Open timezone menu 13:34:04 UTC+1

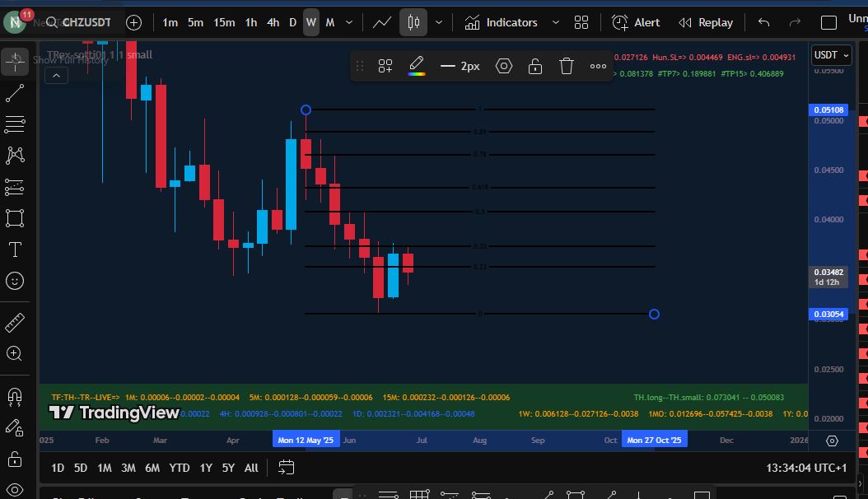806,468
